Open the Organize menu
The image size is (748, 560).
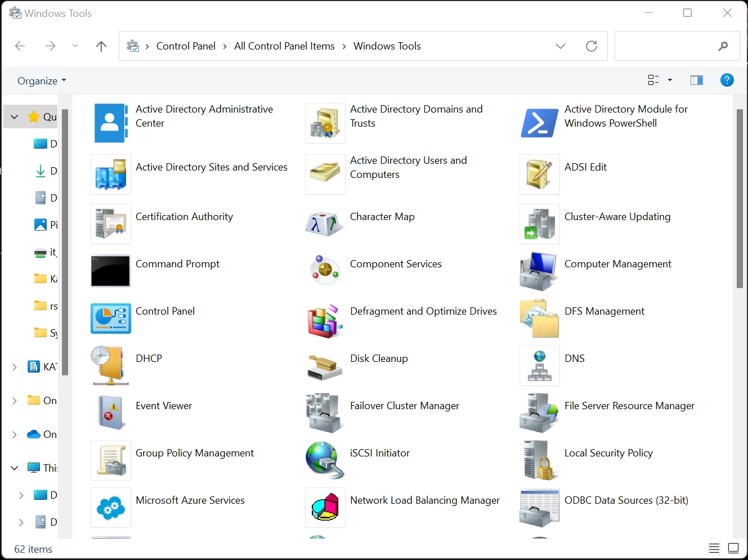point(42,80)
